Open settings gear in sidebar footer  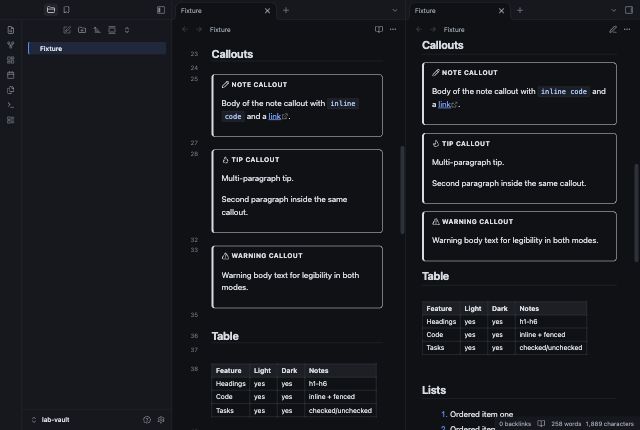pos(161,420)
